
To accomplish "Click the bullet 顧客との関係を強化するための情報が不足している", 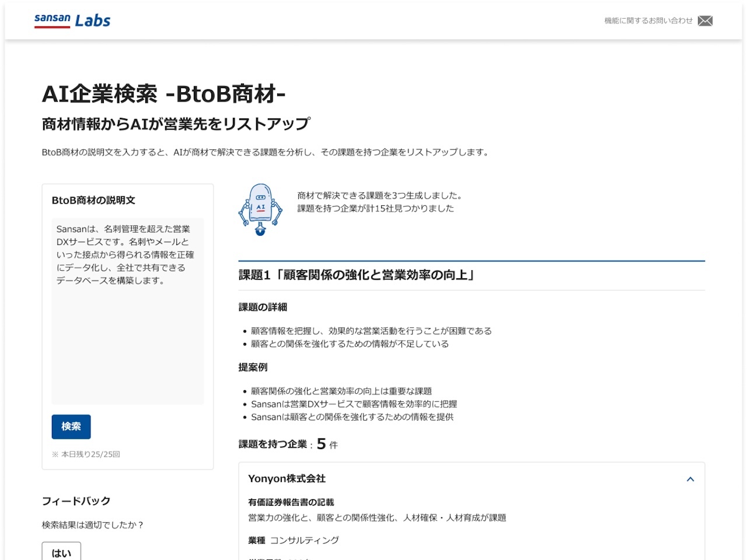I will 350,344.
